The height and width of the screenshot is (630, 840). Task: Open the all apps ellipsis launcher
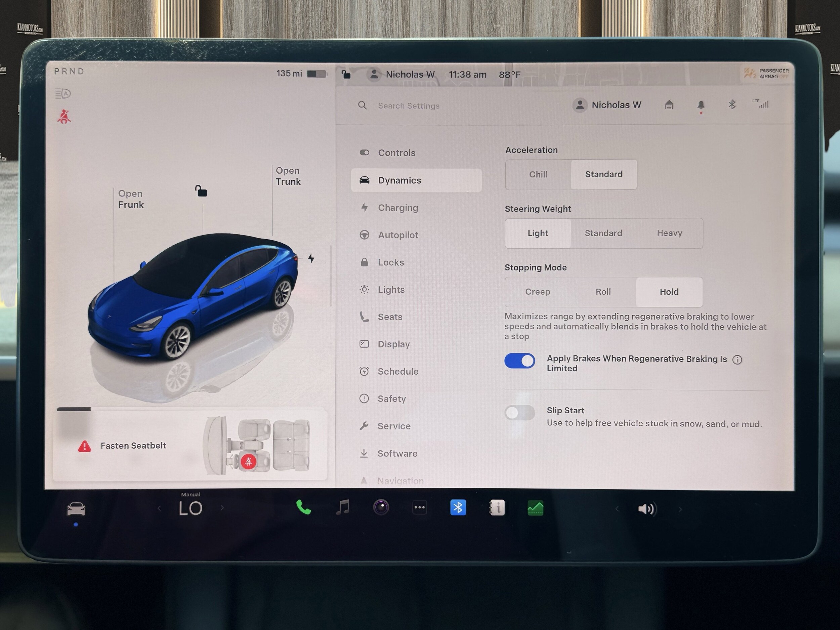point(420,508)
